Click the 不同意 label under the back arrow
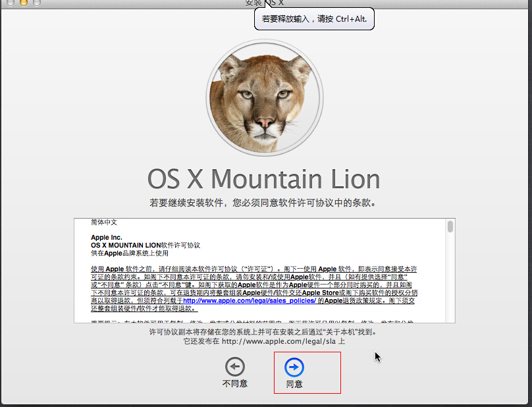532x407 pixels. click(235, 383)
